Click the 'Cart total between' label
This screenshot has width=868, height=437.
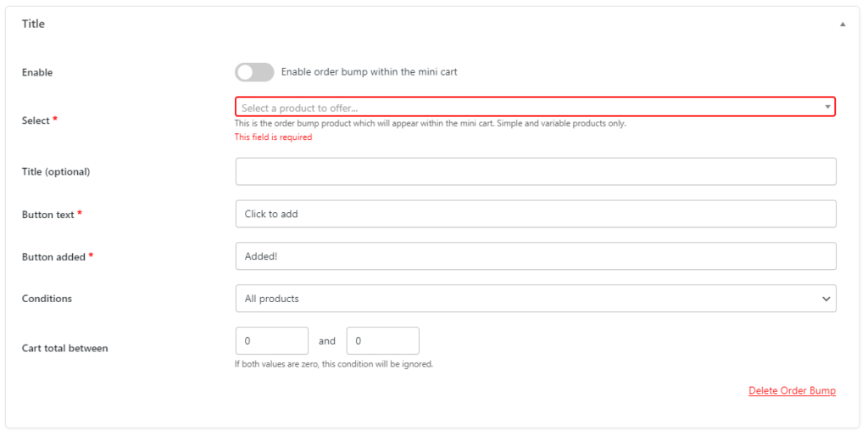pos(64,349)
